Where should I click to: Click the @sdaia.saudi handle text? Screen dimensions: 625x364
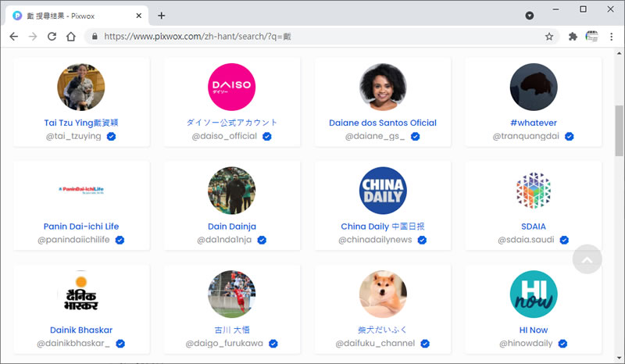pos(526,240)
